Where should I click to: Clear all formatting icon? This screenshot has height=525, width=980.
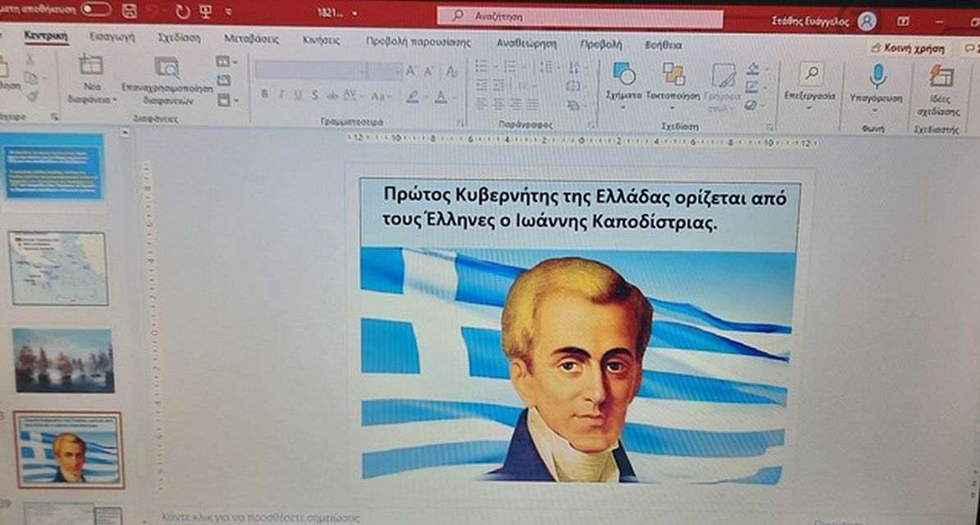click(452, 72)
